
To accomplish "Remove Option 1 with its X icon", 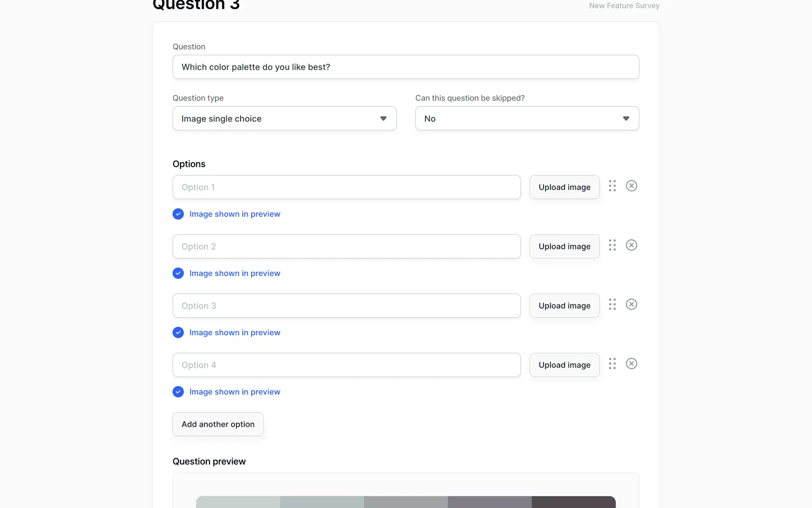I will pyautogui.click(x=631, y=186).
